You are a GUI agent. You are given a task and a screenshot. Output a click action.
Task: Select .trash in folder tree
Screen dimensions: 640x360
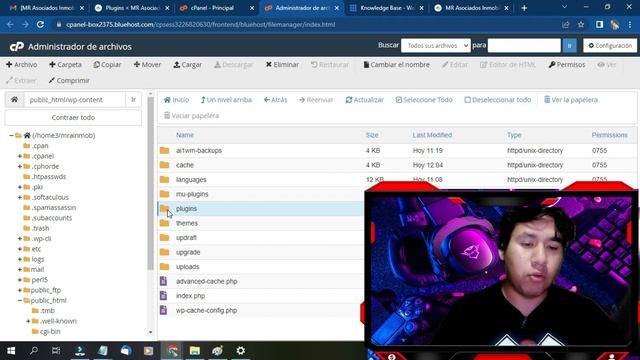point(40,228)
